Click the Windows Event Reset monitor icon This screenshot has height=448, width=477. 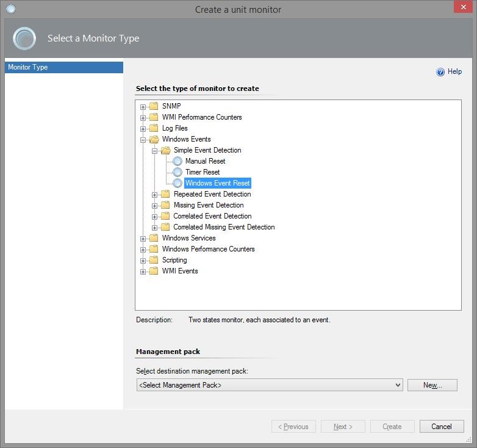point(178,183)
